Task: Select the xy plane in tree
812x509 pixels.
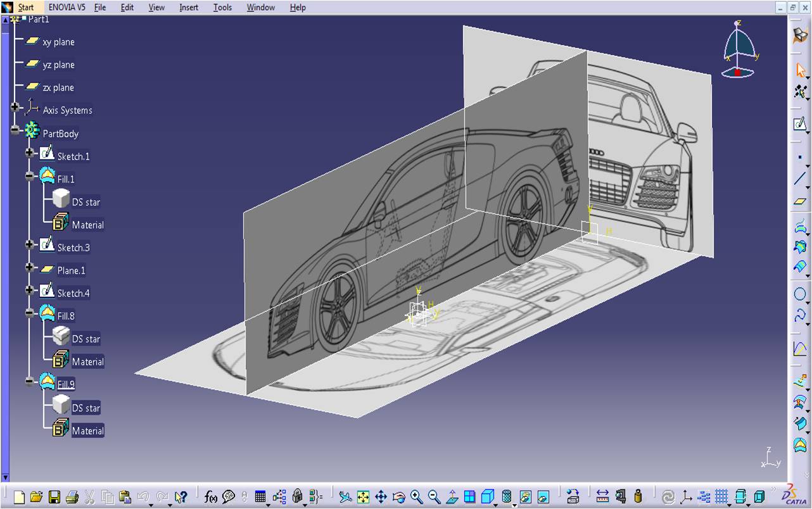Action: tap(58, 42)
